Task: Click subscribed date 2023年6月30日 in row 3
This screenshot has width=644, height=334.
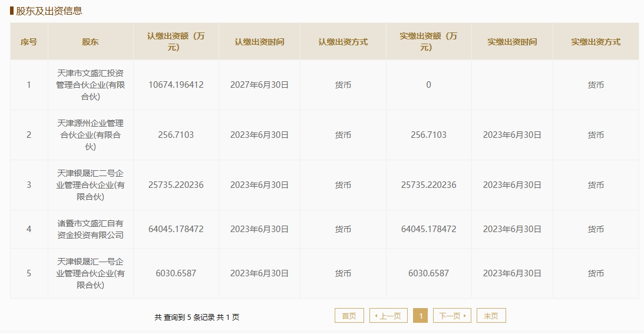Action: tap(259, 185)
